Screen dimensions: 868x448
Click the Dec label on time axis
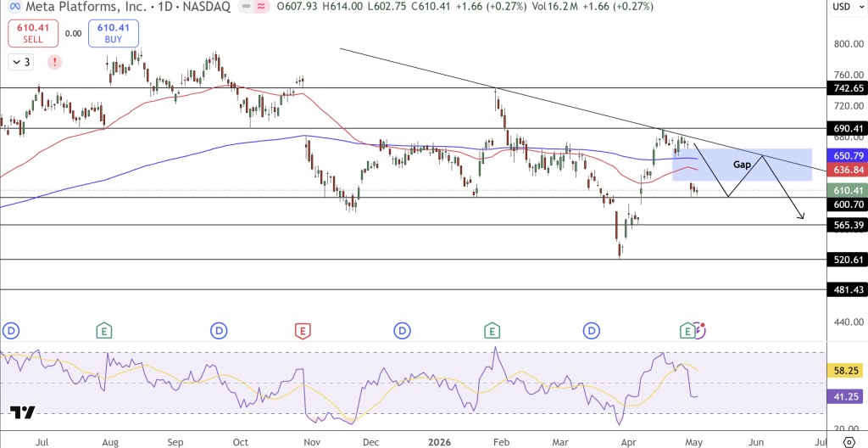tap(370, 442)
